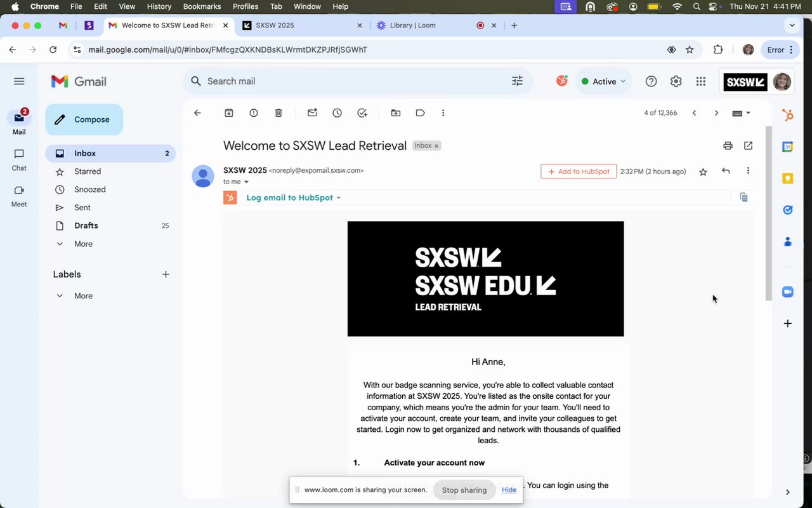Click the Compose button
This screenshot has width=812, height=508.
84,119
